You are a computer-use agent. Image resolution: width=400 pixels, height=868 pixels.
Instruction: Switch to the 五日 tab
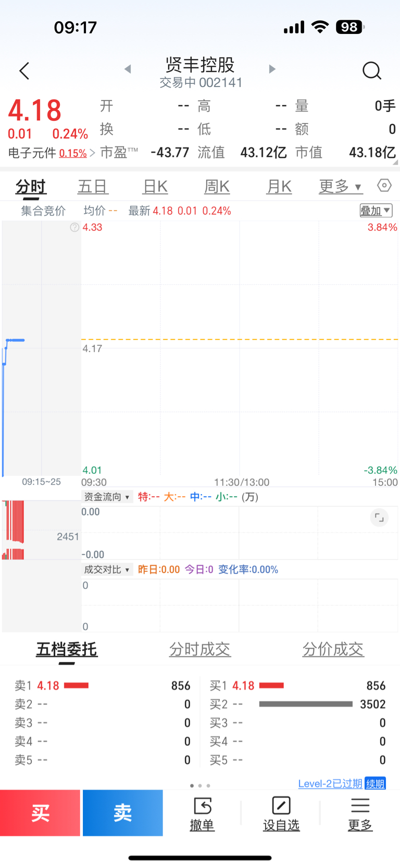click(93, 187)
